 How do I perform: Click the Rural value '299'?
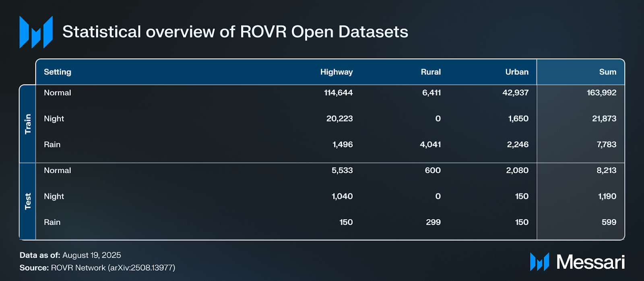coord(433,222)
